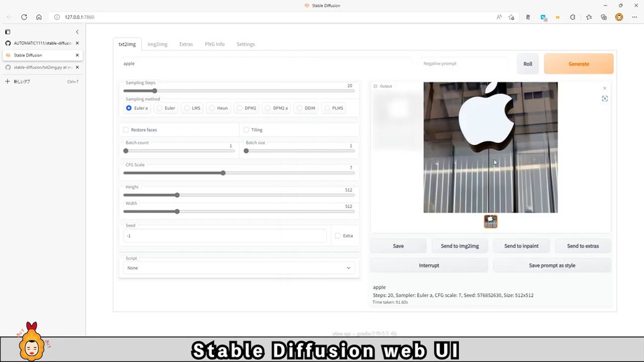Open the Extras tab
Viewport: 644px width, 362px height.
[186, 44]
